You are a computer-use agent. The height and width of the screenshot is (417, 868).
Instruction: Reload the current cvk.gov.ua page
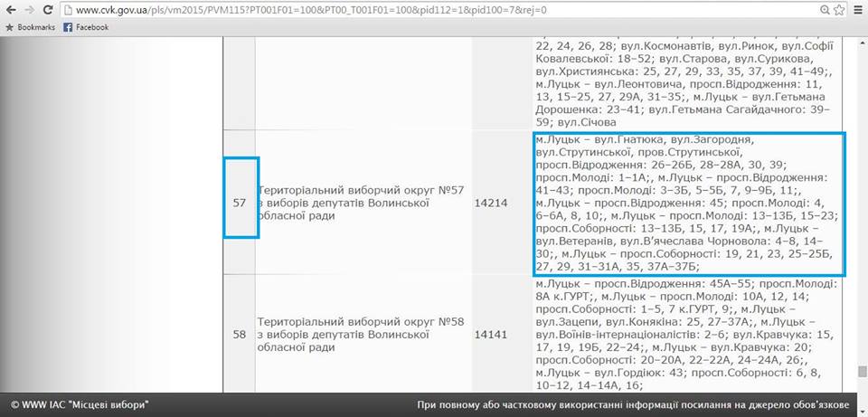pyautogui.click(x=48, y=9)
